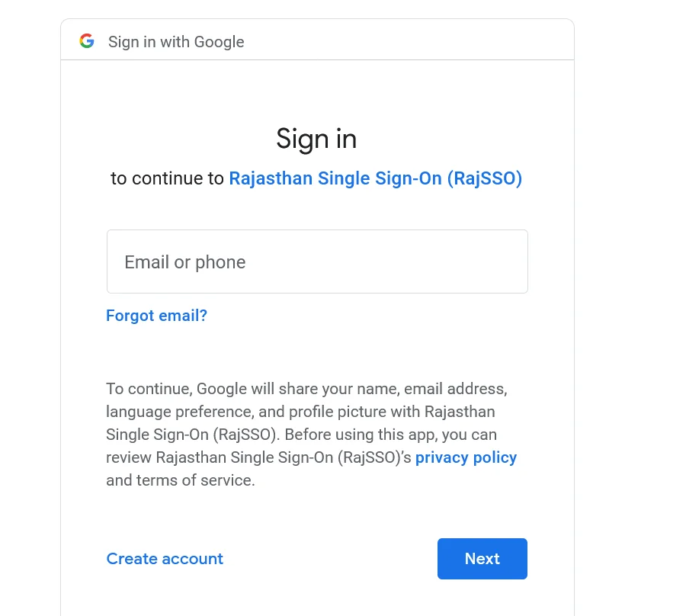The image size is (686, 616).
Task: Open the Create account option
Action: (x=165, y=559)
